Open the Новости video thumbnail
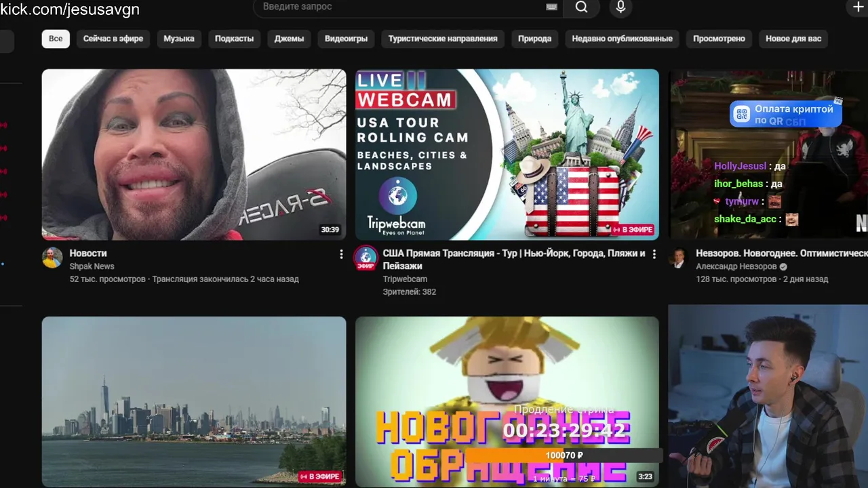The height and width of the screenshot is (488, 868). click(x=194, y=155)
